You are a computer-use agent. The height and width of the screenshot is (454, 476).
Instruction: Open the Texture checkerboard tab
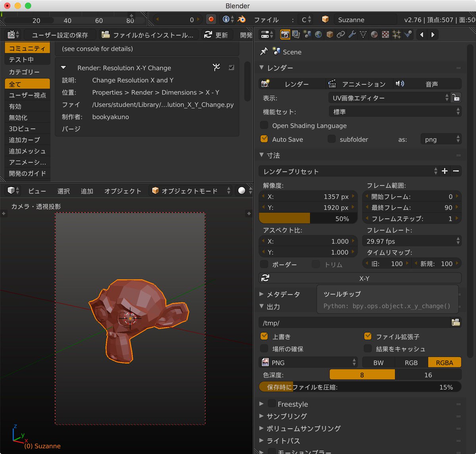tap(385, 35)
